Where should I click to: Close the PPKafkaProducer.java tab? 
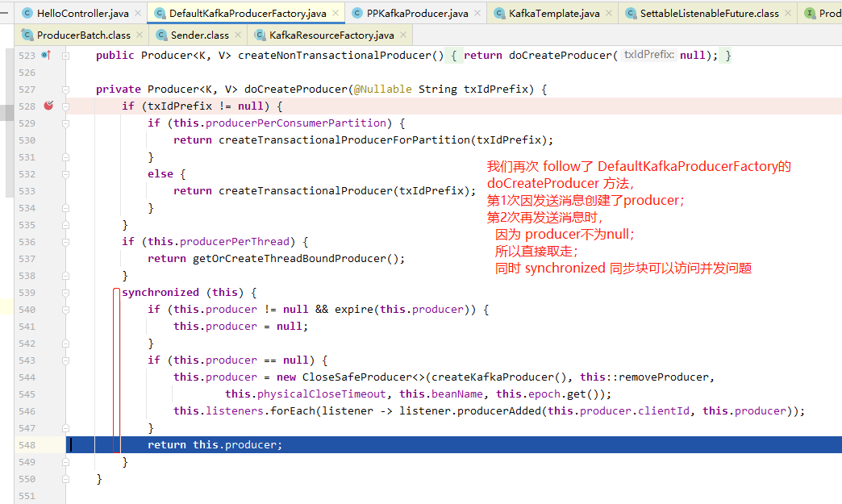477,13
